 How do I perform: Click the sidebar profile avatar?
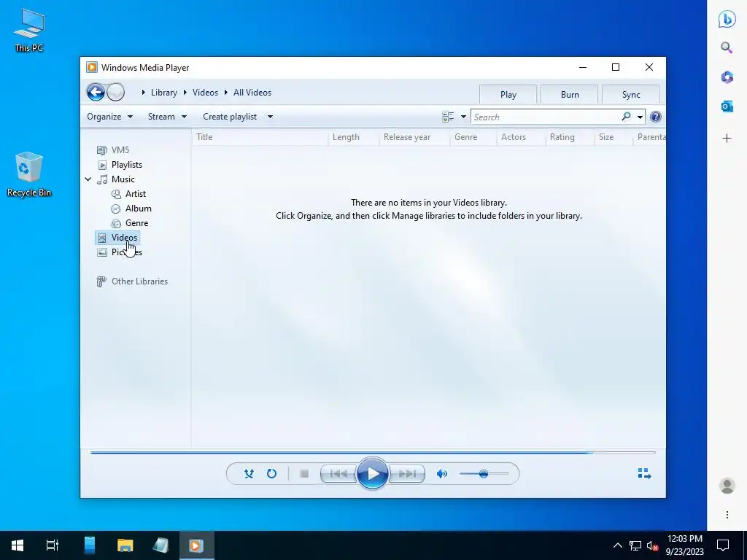pos(727,486)
